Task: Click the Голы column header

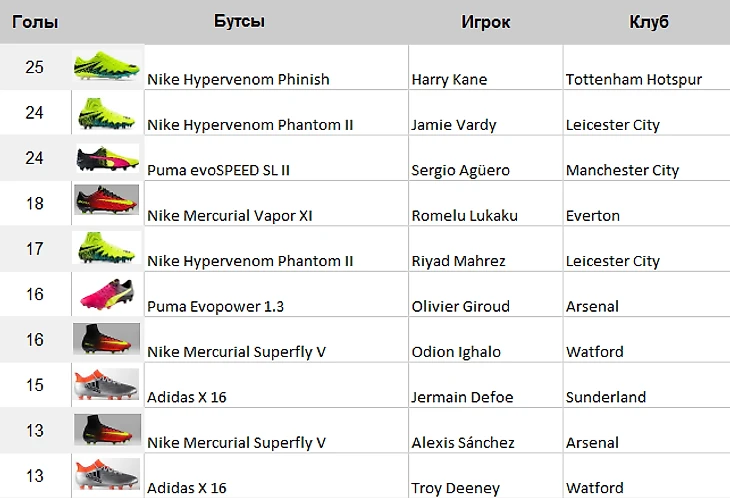Action: coord(35,22)
